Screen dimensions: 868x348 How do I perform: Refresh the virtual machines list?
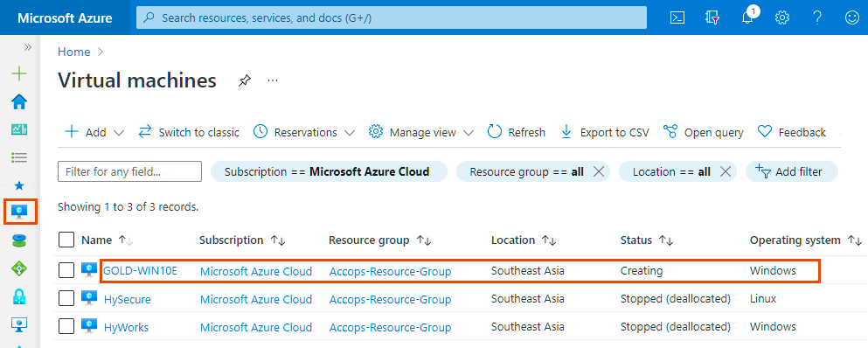pyautogui.click(x=517, y=132)
